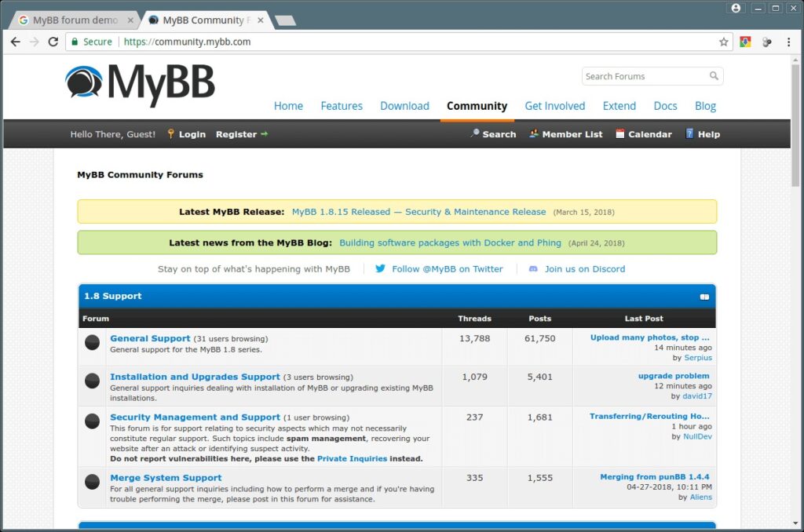This screenshot has height=532, width=804.
Task: Open Chrome's three-dot customize menu
Action: tap(788, 42)
